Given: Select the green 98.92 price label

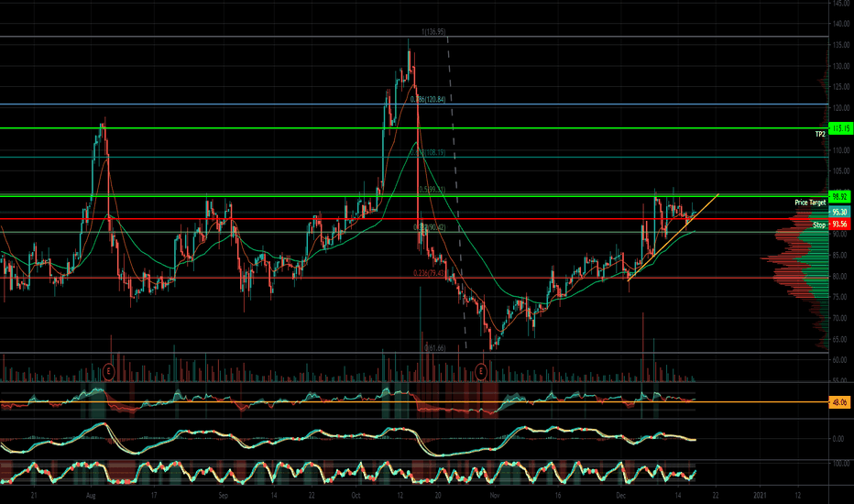Looking at the screenshot, I should pyautogui.click(x=840, y=196).
